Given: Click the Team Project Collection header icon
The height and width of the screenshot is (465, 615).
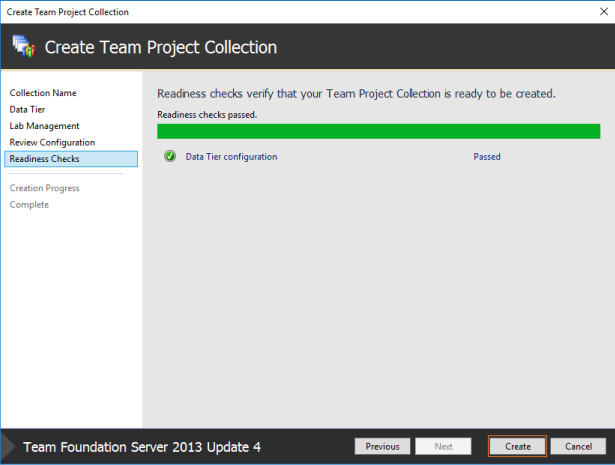Looking at the screenshot, I should 24,46.
